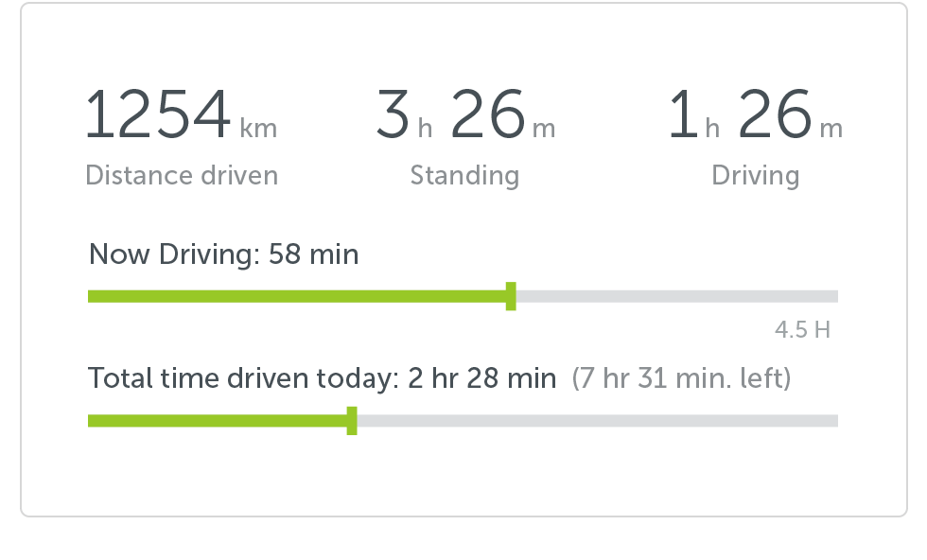
Task: Click the 4.5 H limit label
Action: click(x=802, y=330)
